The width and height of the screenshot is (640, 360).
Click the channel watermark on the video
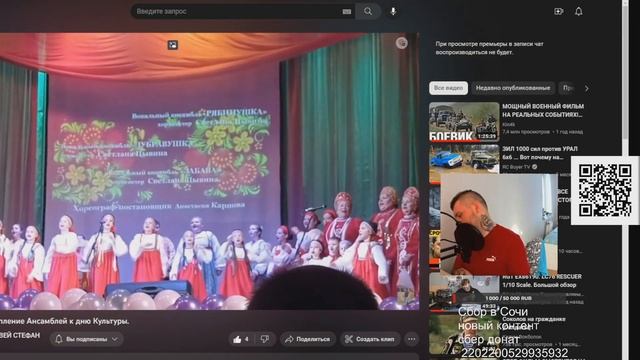(402, 43)
